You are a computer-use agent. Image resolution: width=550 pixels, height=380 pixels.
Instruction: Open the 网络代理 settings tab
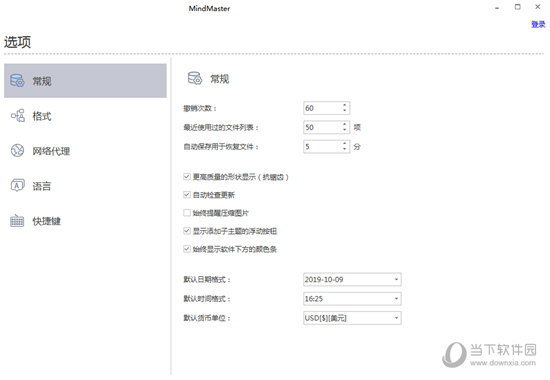pos(85,151)
